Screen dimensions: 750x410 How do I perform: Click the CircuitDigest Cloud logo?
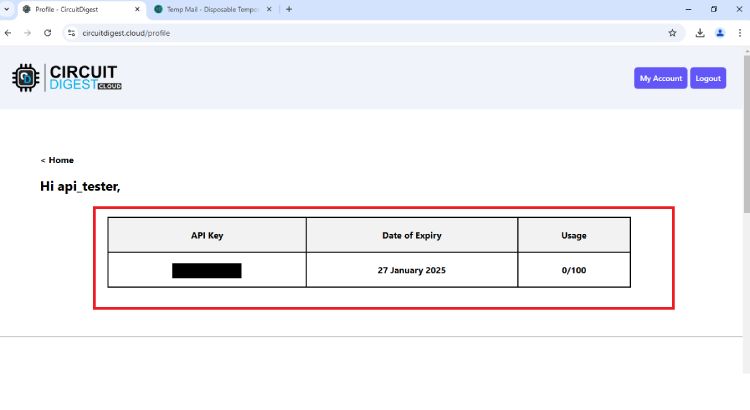[x=66, y=78]
